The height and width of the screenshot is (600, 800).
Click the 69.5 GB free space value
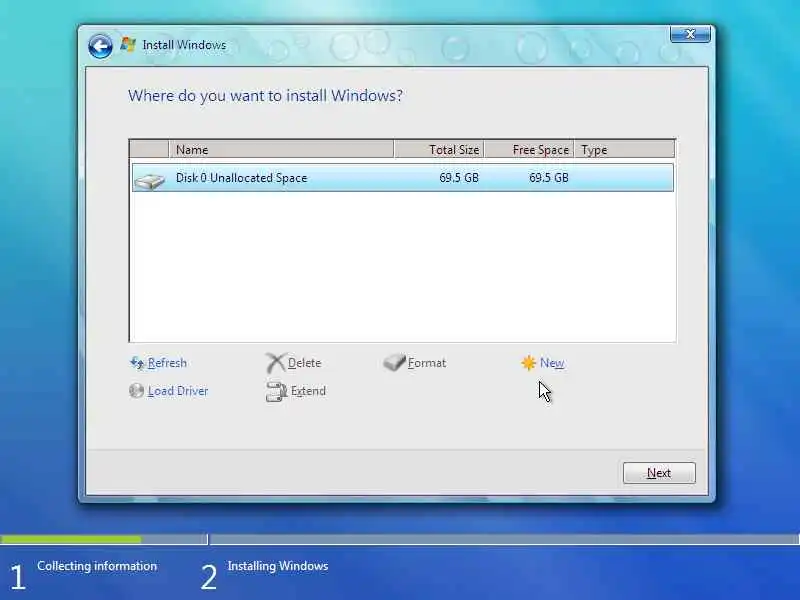click(548, 178)
